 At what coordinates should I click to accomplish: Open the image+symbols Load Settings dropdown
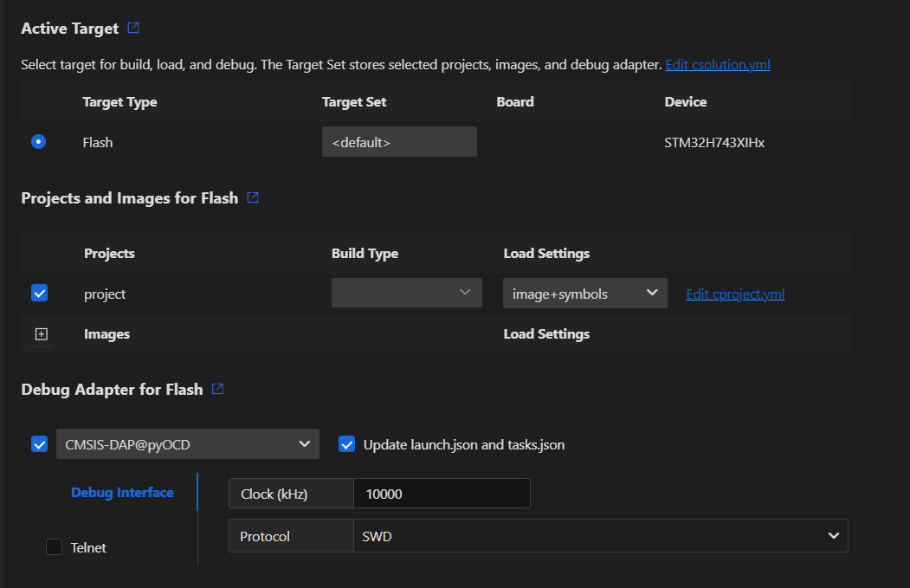pos(584,294)
